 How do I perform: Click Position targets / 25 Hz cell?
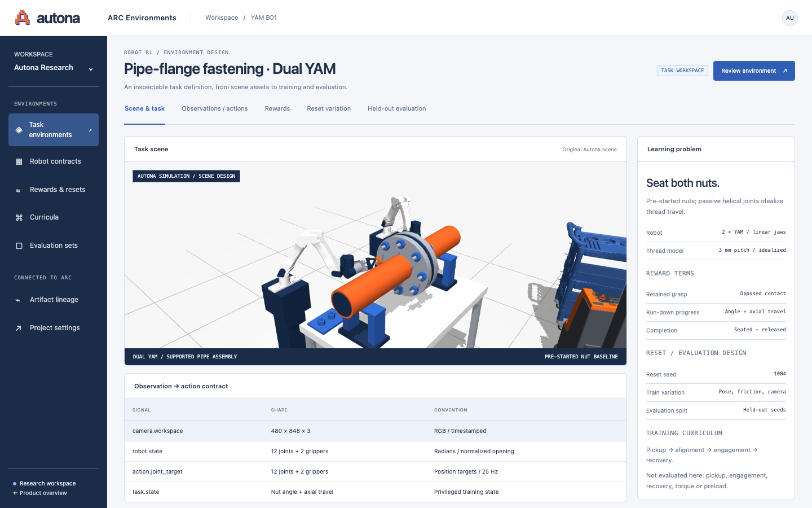click(x=466, y=472)
